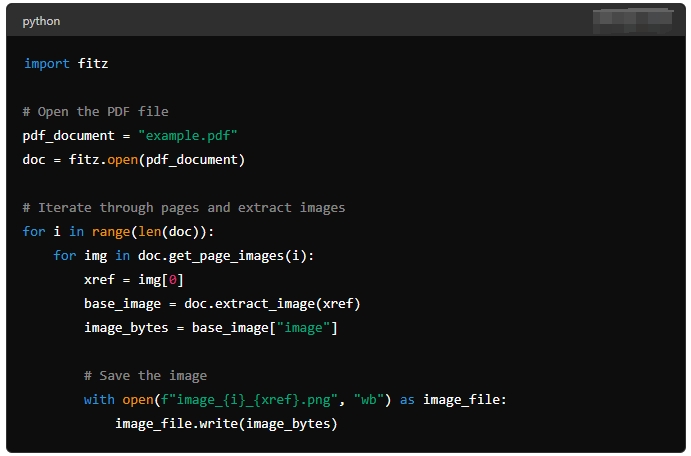Viewport: 691px width, 456px height.
Task: Click the pdf_document assignment line
Action: click(x=130, y=136)
